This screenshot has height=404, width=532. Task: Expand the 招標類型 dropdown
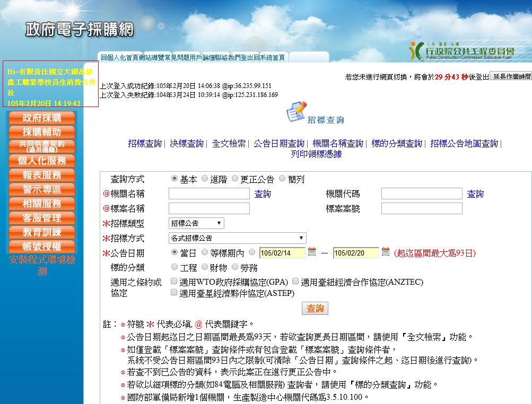pos(196,223)
